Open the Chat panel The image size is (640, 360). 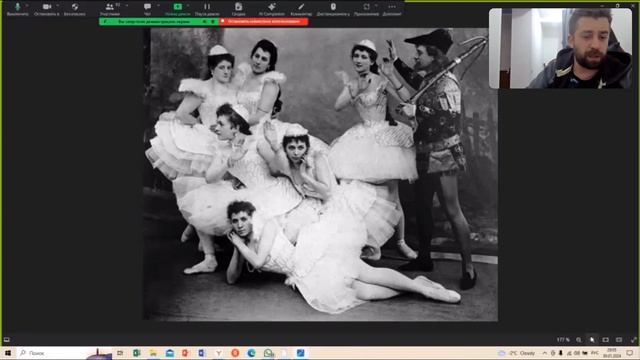[147, 7]
